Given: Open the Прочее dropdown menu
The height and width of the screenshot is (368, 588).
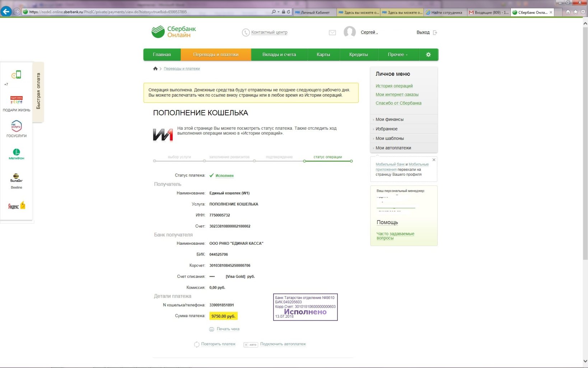Looking at the screenshot, I should click(x=398, y=55).
